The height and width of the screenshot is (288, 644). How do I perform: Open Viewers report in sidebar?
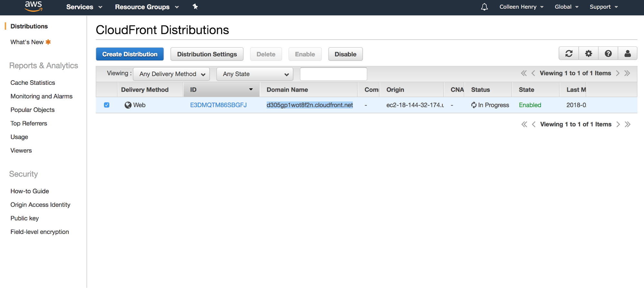point(21,150)
